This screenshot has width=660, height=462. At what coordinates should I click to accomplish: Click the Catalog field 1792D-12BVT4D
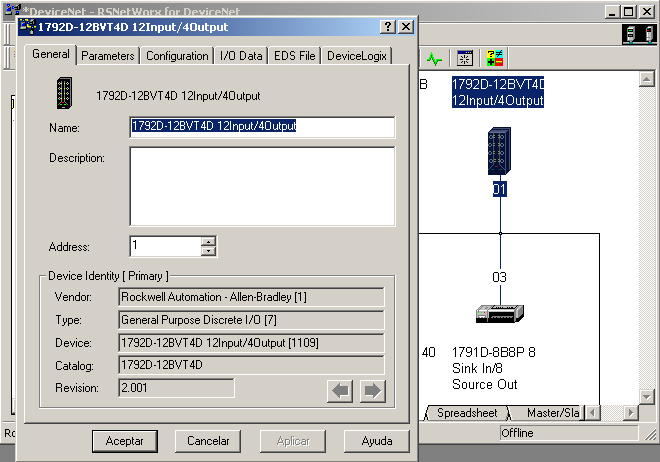[251, 365]
